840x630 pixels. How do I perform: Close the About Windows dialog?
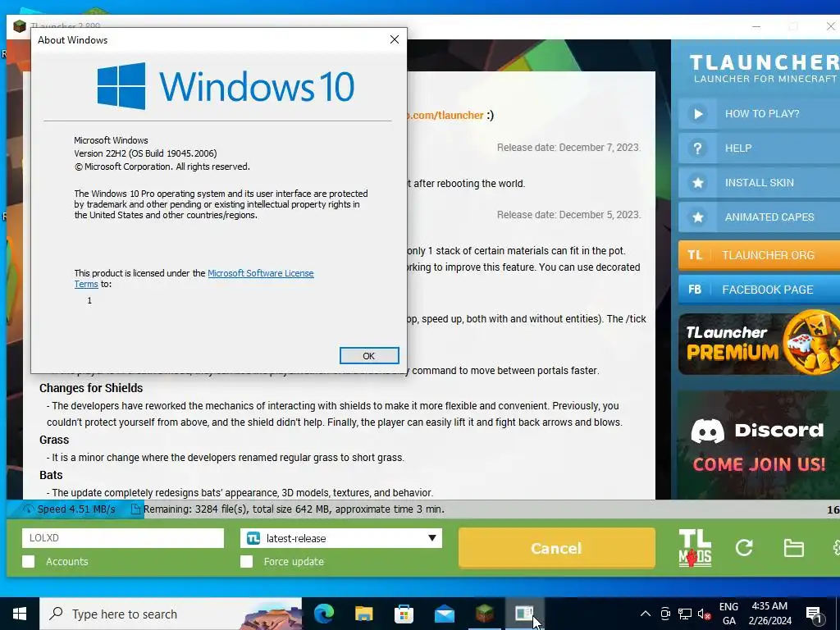tap(395, 39)
